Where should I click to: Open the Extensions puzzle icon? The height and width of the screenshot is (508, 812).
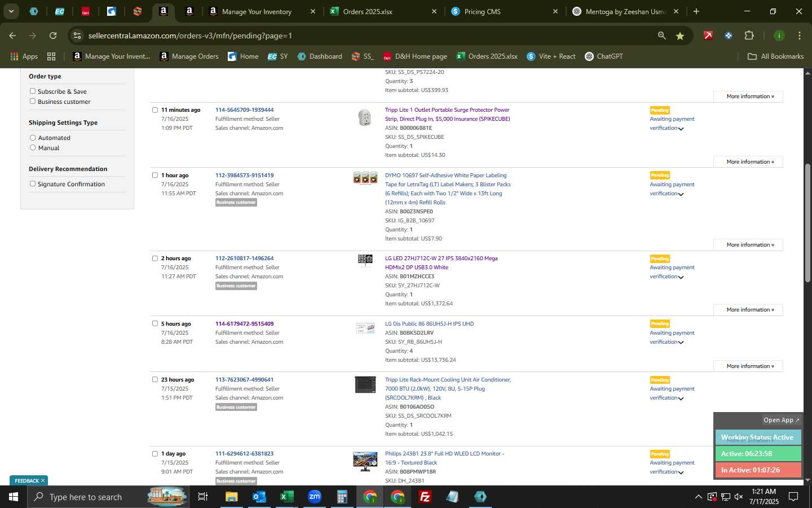pos(749,36)
